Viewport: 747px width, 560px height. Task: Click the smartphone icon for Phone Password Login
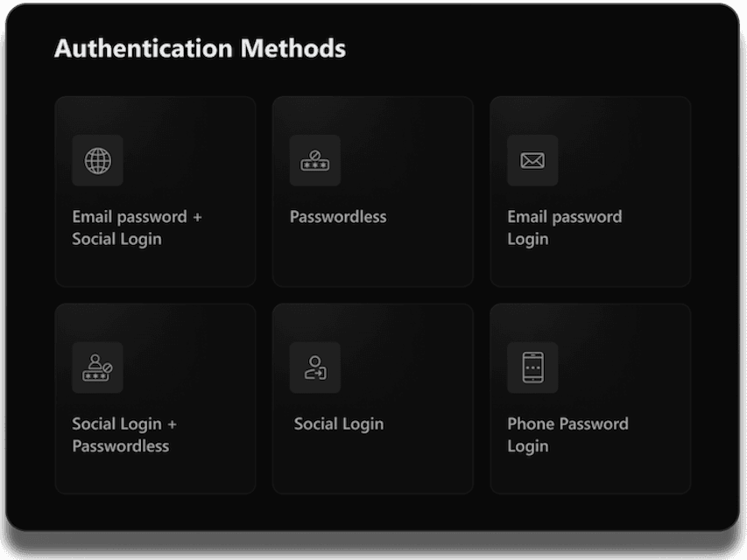[x=532, y=367]
